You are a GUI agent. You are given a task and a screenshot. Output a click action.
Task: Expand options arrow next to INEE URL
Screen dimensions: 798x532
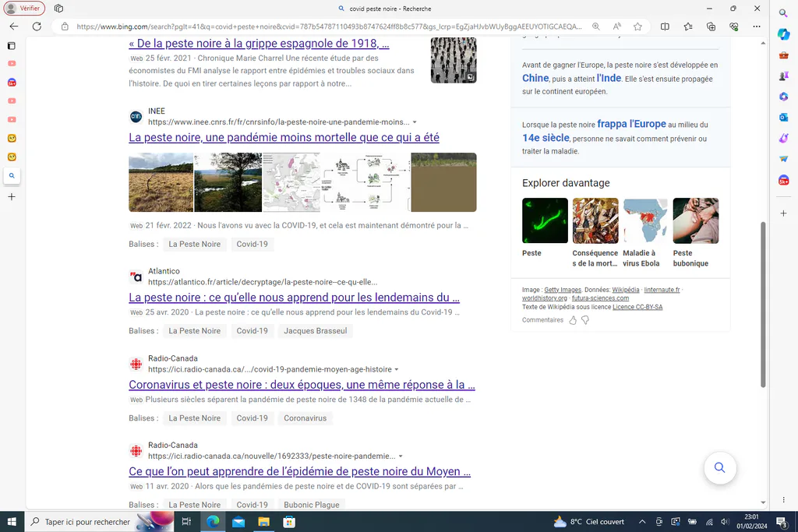tap(415, 122)
